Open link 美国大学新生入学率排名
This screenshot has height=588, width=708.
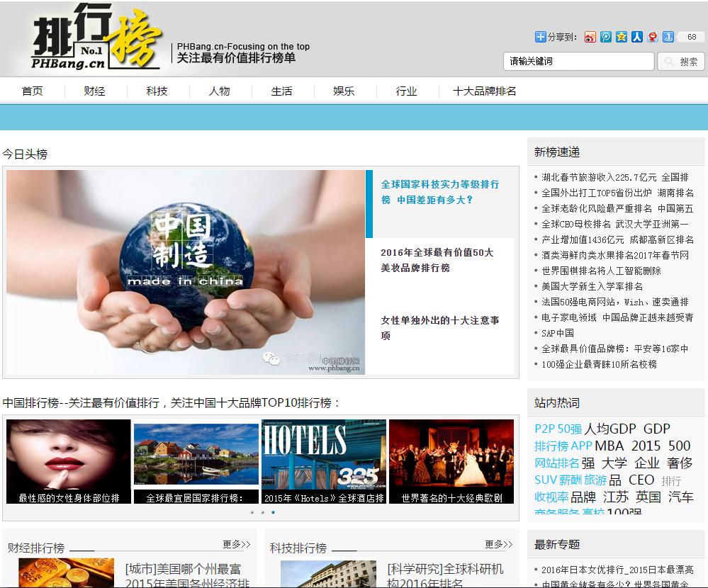[592, 286]
